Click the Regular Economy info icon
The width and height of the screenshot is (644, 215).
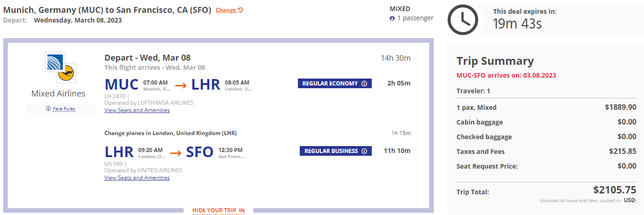[364, 84]
